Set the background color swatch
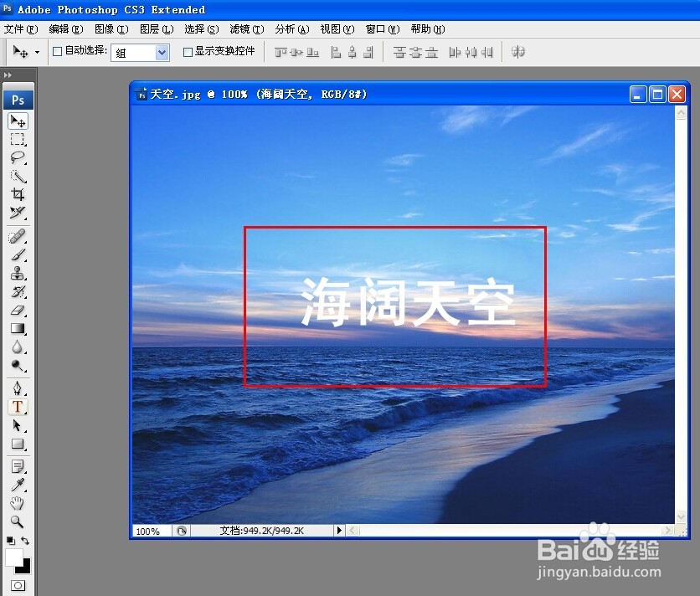The width and height of the screenshot is (700, 596). coord(24,568)
